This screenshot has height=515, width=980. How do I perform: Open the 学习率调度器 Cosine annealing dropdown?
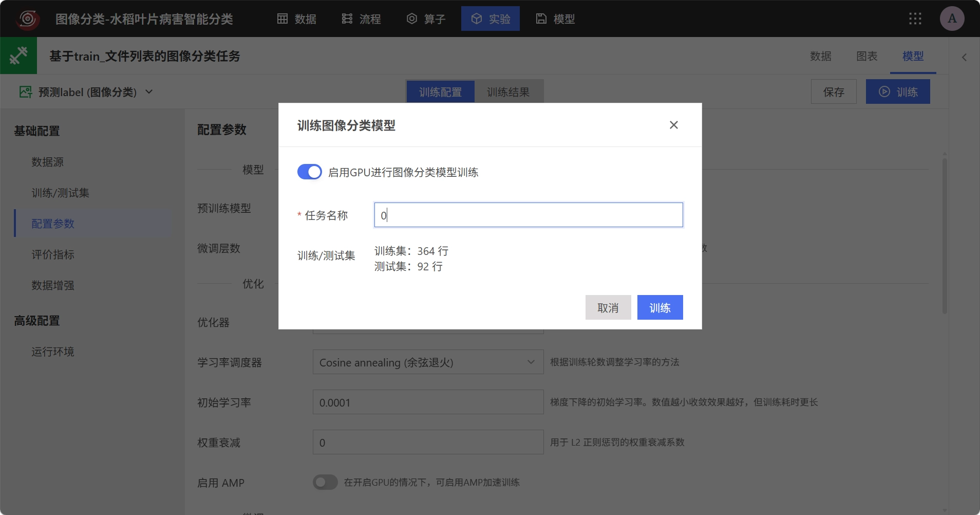[x=428, y=362]
